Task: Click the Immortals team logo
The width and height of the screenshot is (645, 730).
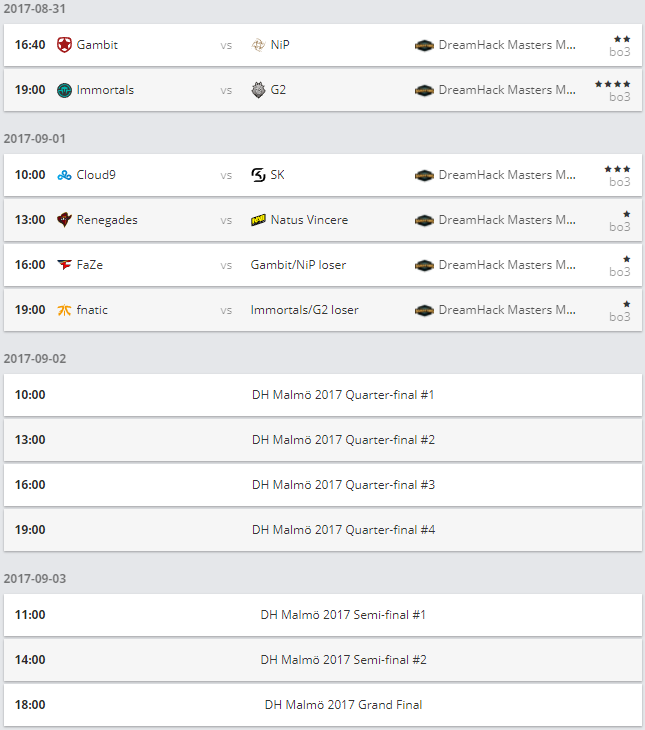Action: coord(65,90)
